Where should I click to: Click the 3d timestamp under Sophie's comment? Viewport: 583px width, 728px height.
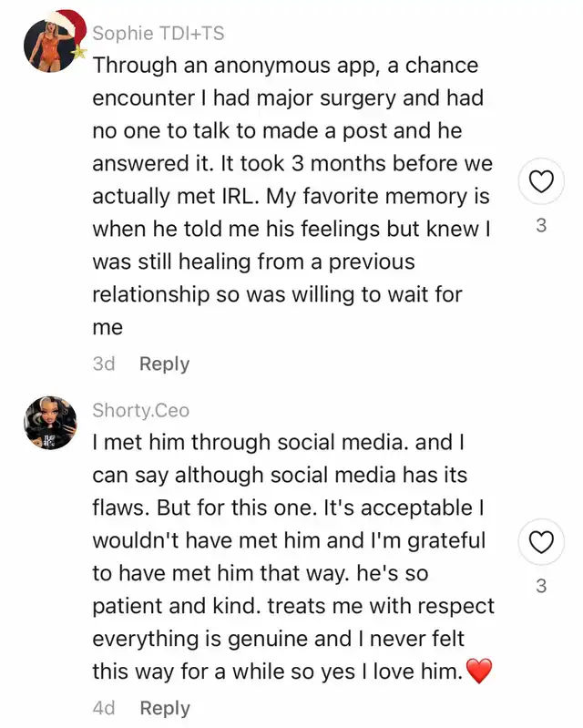click(x=103, y=364)
